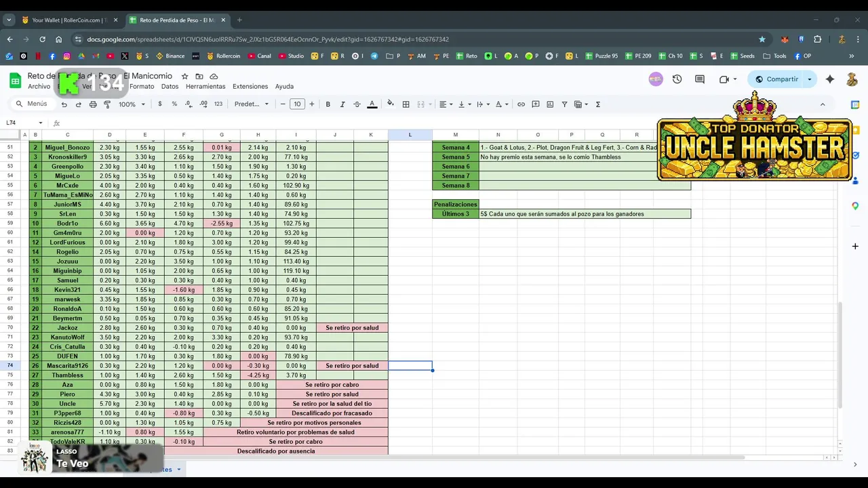Open the Formato menu

[142, 87]
